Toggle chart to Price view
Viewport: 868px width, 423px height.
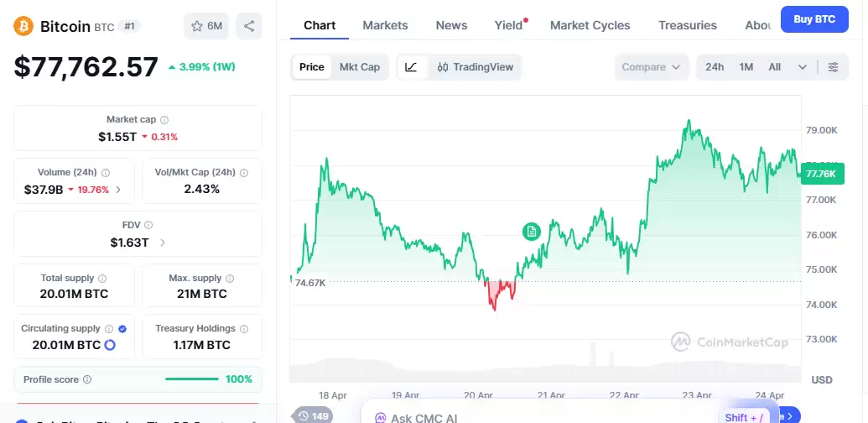coord(311,67)
